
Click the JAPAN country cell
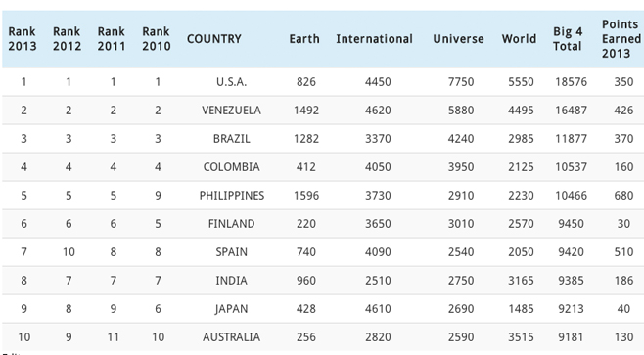[232, 309]
